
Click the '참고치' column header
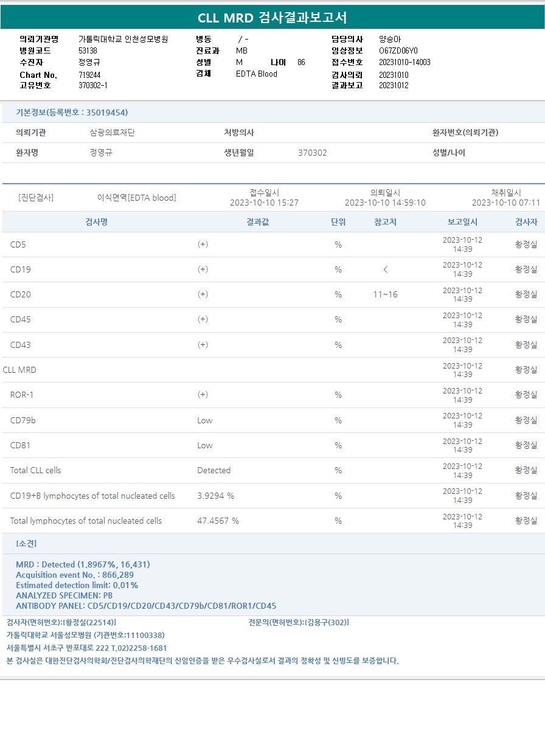[385, 222]
